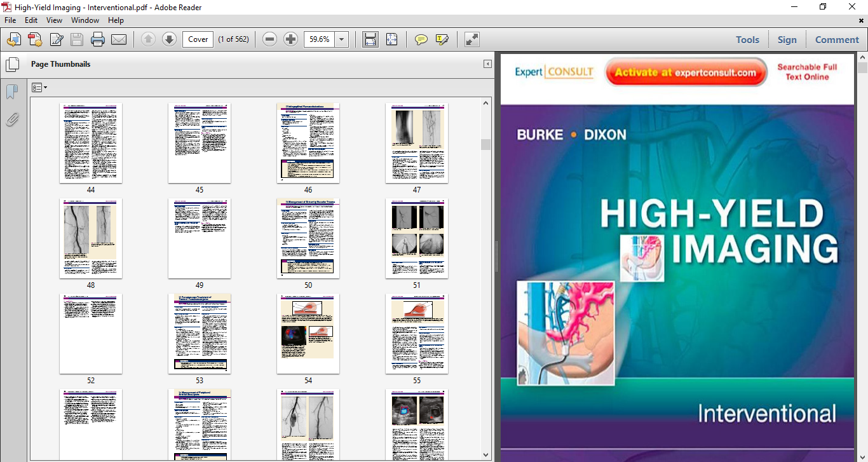Click the Zoom in plus button
Image resolution: width=868 pixels, height=462 pixels.
[290, 39]
